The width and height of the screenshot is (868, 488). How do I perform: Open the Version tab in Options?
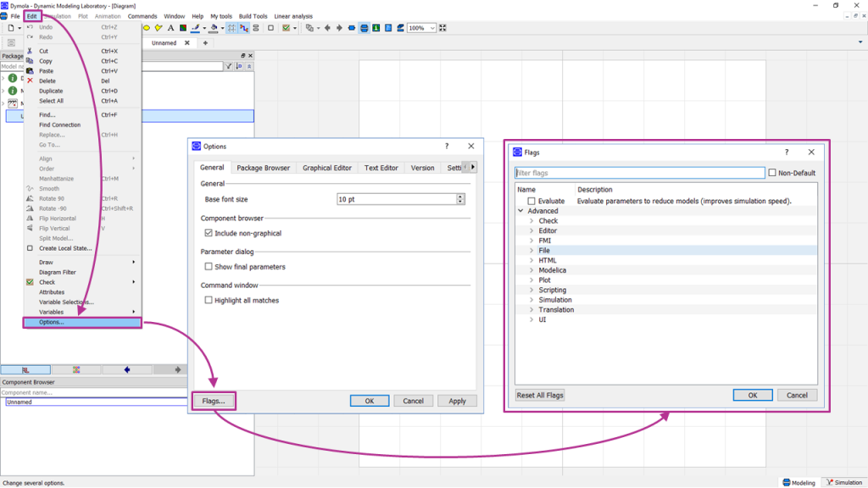click(422, 168)
